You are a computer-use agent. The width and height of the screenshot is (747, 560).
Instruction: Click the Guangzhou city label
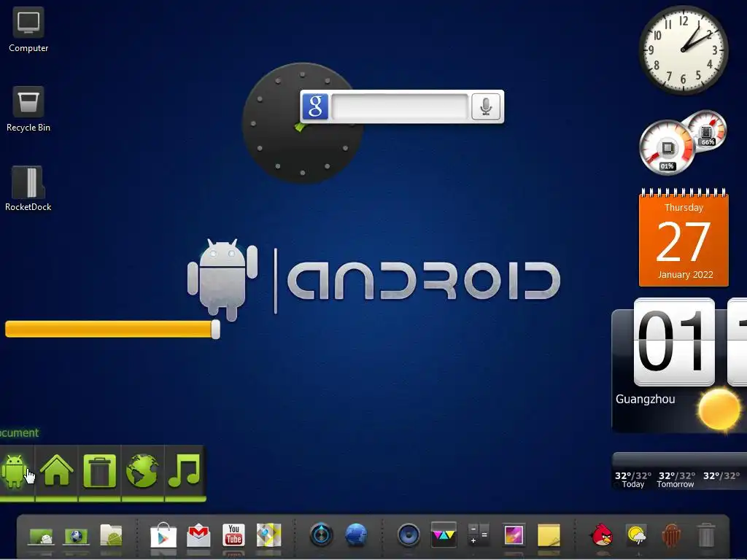(x=645, y=399)
